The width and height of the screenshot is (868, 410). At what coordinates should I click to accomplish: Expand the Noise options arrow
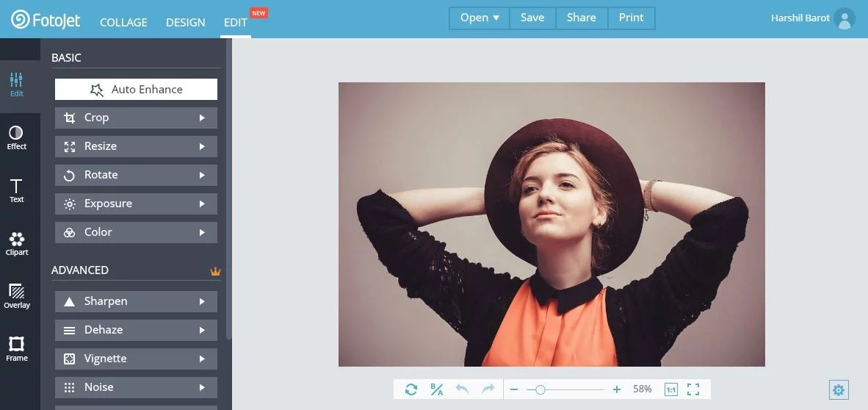pos(202,388)
